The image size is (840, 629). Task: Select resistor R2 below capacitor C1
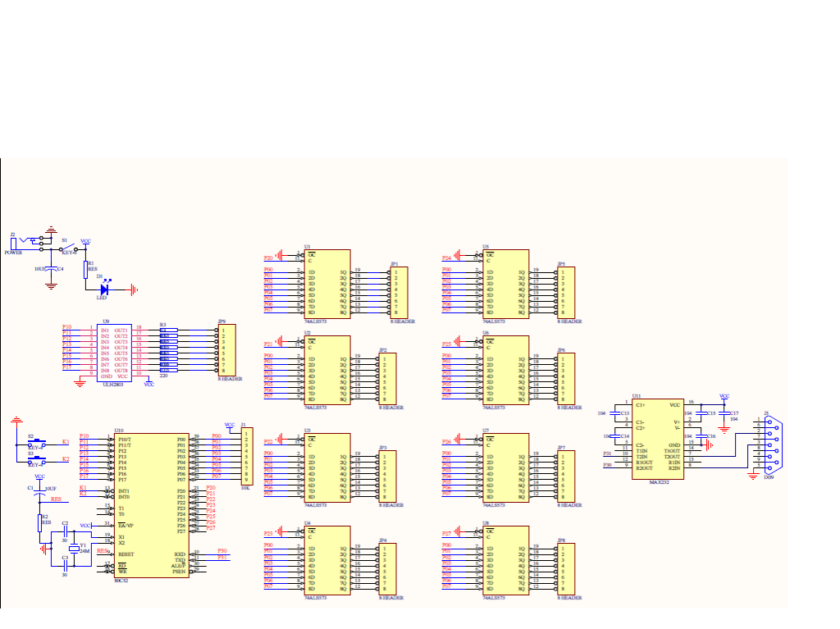pyautogui.click(x=39, y=523)
